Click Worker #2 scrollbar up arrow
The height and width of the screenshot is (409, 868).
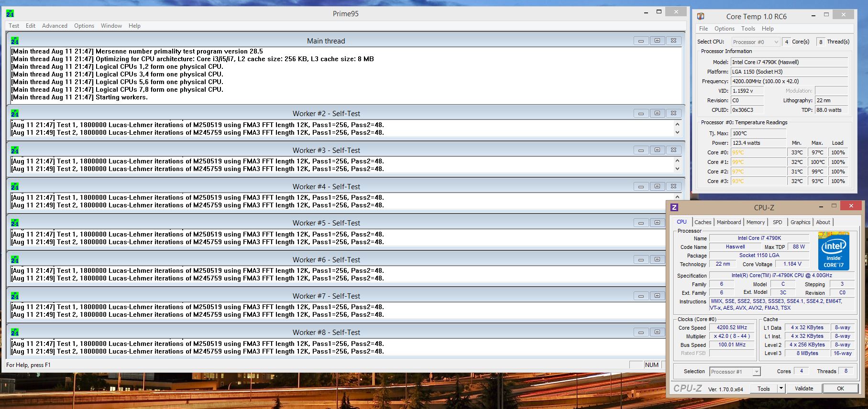tap(677, 124)
